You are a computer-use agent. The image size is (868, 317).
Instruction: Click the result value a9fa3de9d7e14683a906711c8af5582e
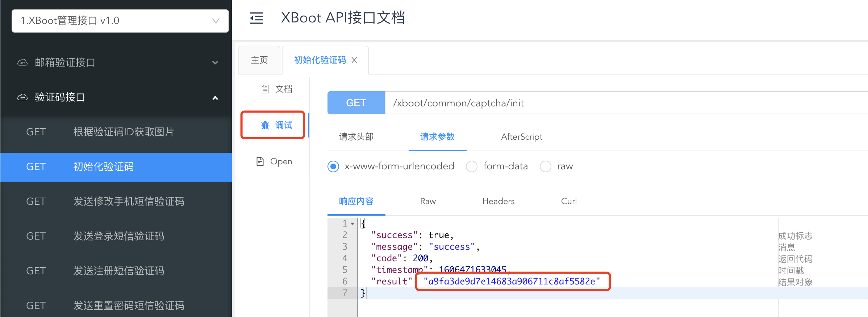coord(512,282)
